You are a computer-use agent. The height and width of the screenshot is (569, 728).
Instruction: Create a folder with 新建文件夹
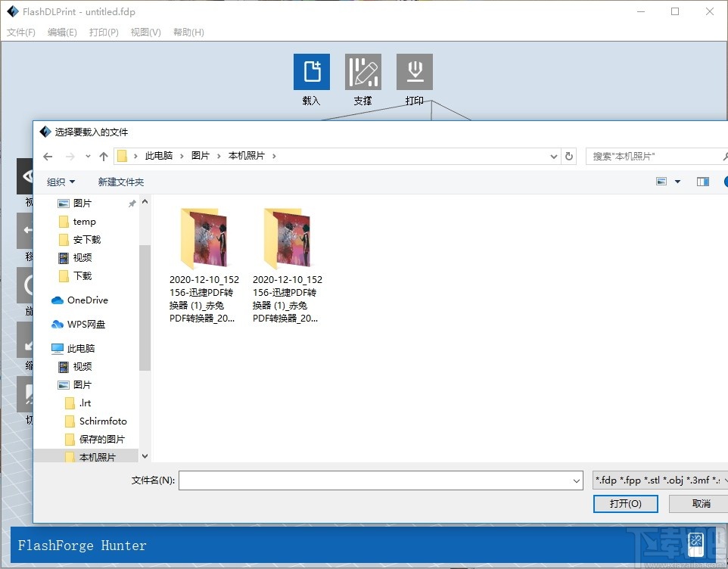click(121, 182)
